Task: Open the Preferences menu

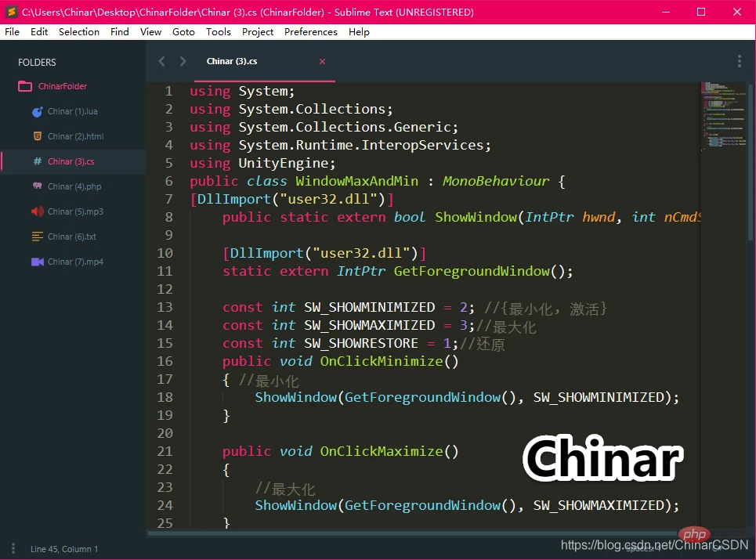Action: pos(311,32)
